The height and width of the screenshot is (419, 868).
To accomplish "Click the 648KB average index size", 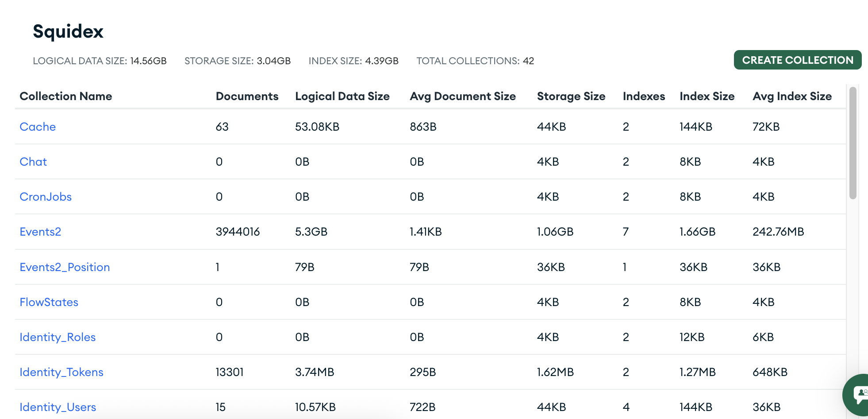I will pyautogui.click(x=770, y=372).
